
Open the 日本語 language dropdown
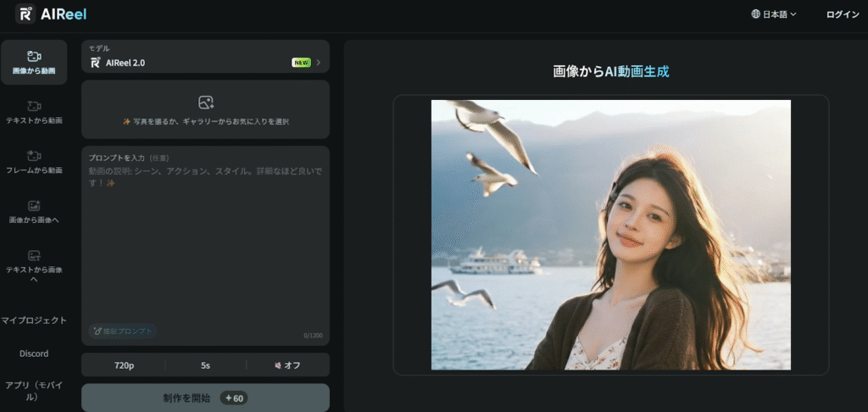tap(773, 14)
